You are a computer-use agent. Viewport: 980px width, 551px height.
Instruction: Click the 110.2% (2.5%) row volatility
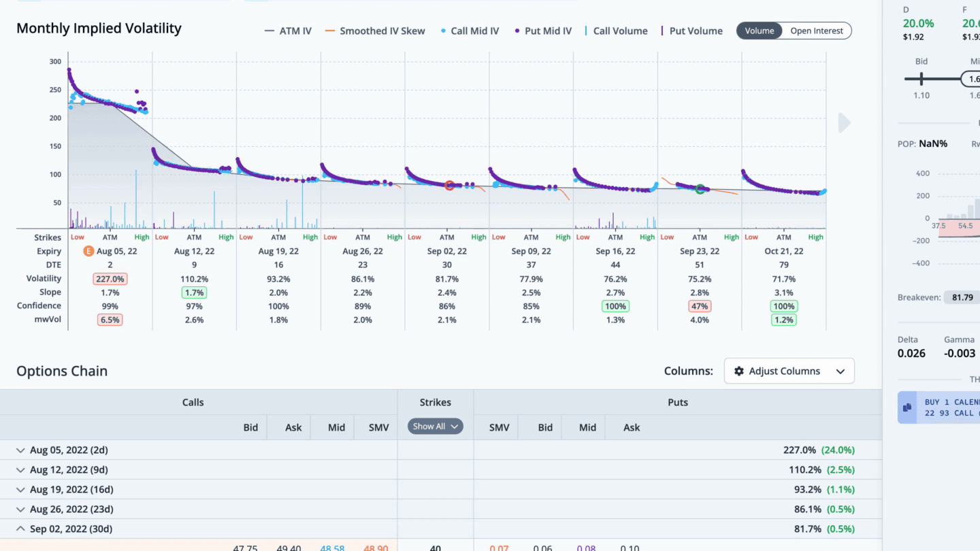tap(821, 469)
